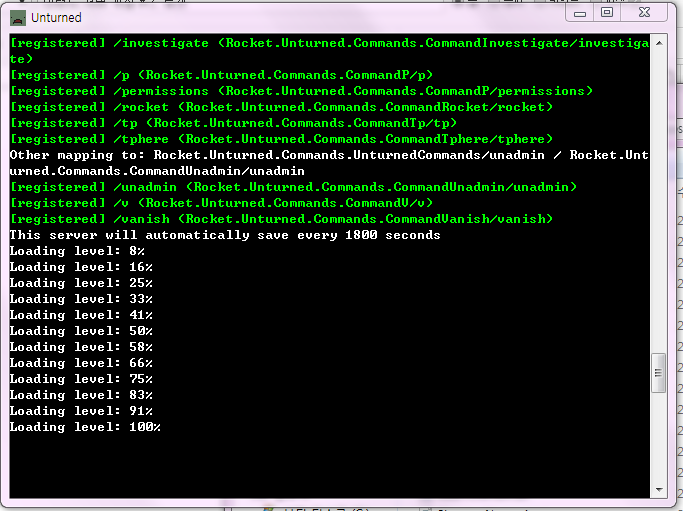Click the 'Loading level: 58%' line

click(x=81, y=347)
